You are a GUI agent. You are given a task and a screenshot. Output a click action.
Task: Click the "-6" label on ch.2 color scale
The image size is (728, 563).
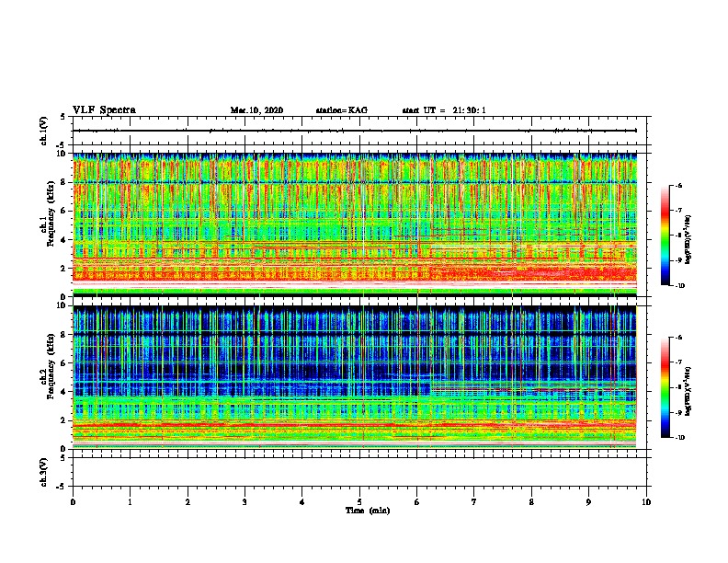[x=678, y=338]
